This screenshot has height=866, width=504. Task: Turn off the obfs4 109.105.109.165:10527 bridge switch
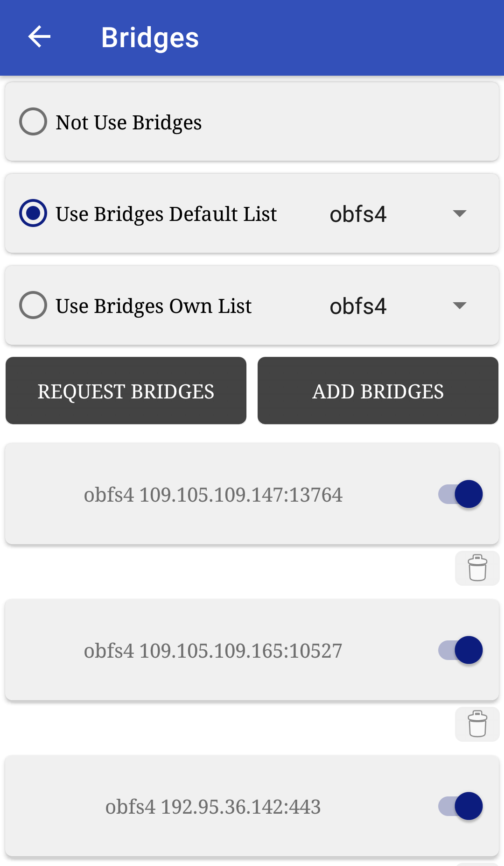[461, 650]
